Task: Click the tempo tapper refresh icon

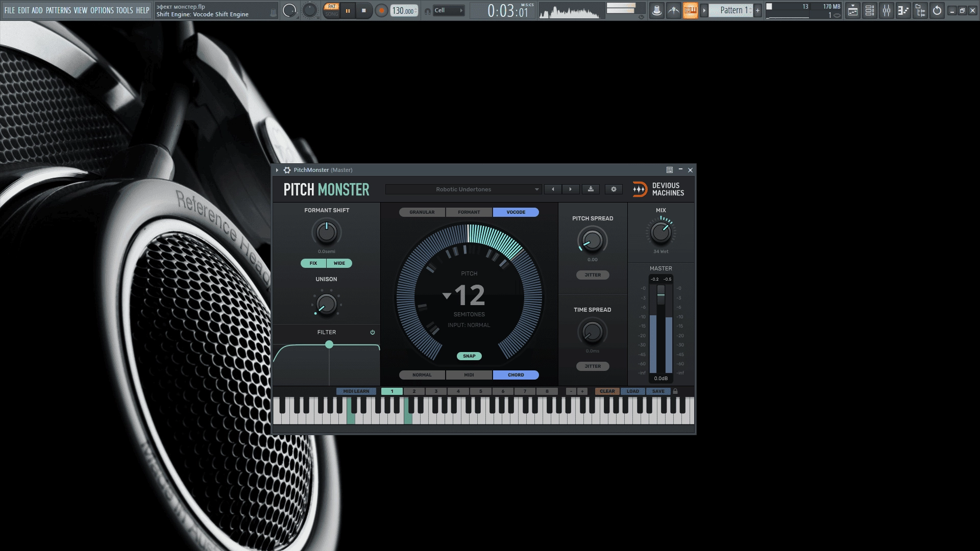Action: point(937,10)
